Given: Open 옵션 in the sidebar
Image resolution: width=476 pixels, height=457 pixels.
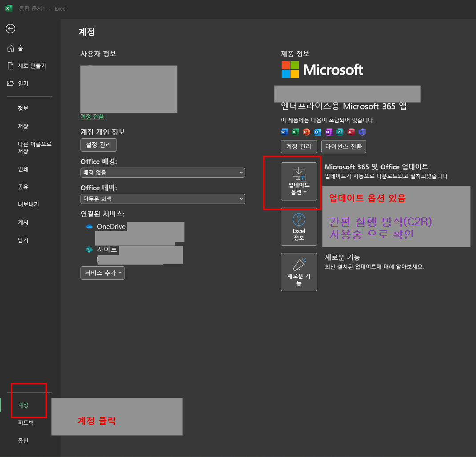Looking at the screenshot, I should click(x=23, y=441).
